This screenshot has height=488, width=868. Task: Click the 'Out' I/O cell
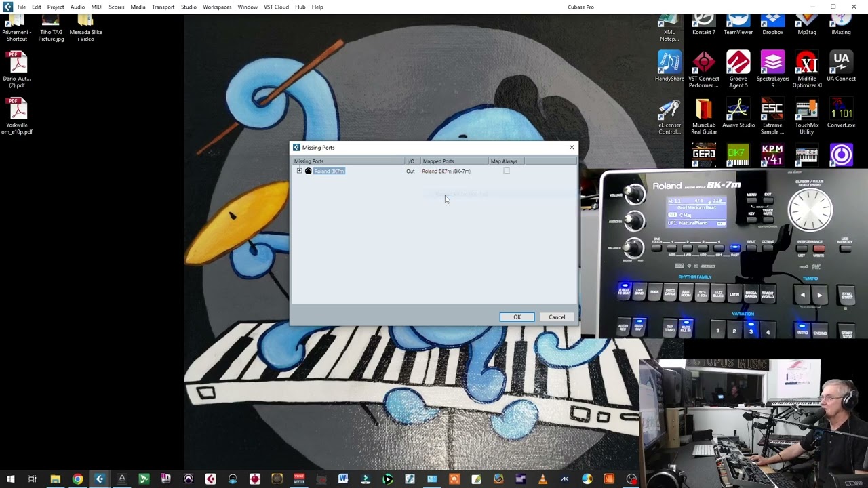tap(410, 171)
